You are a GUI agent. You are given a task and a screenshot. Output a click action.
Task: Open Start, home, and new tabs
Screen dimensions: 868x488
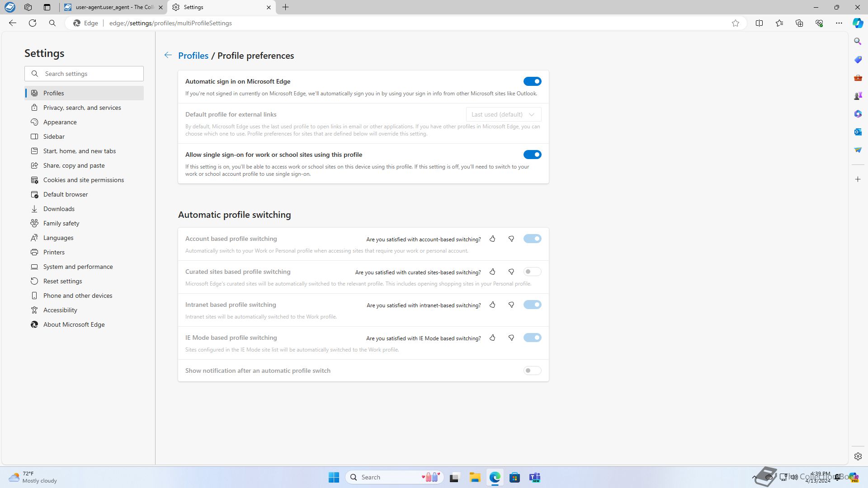coord(84,151)
